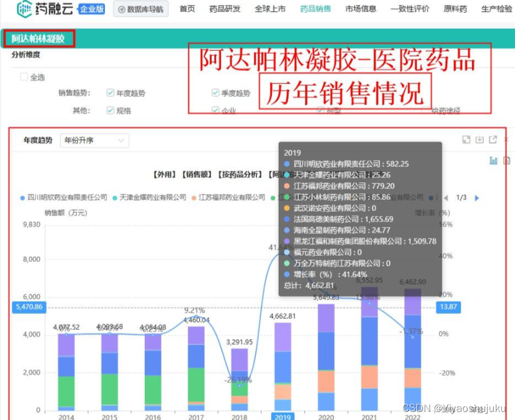This screenshot has width=515, height=420.
Task: Open the 药品研发 menu item
Action: (x=225, y=9)
